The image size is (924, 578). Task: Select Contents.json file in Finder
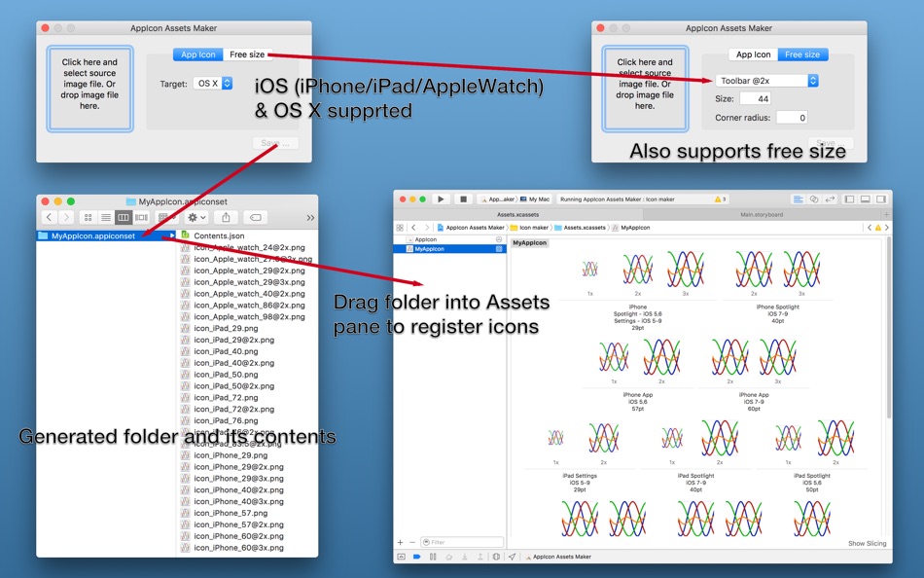[219, 235]
